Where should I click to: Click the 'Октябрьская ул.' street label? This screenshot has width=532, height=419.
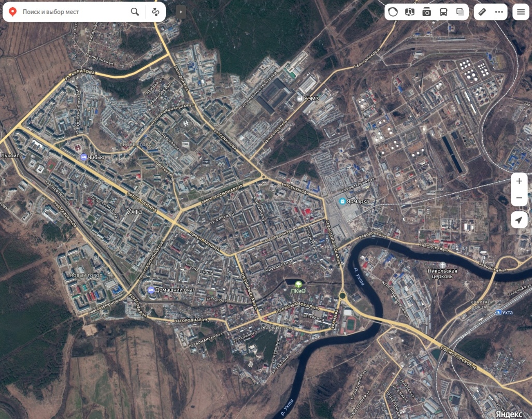point(249,291)
